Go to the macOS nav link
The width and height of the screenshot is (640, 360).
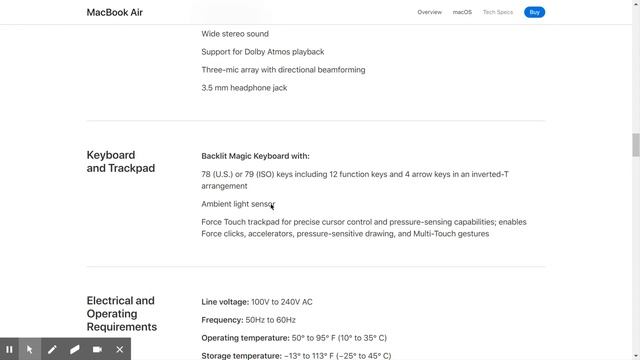(x=462, y=12)
